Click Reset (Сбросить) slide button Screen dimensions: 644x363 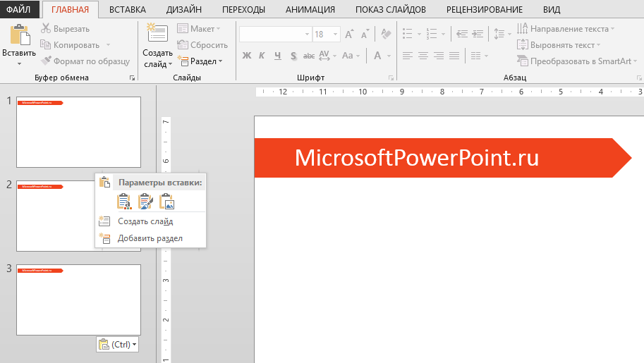click(202, 45)
